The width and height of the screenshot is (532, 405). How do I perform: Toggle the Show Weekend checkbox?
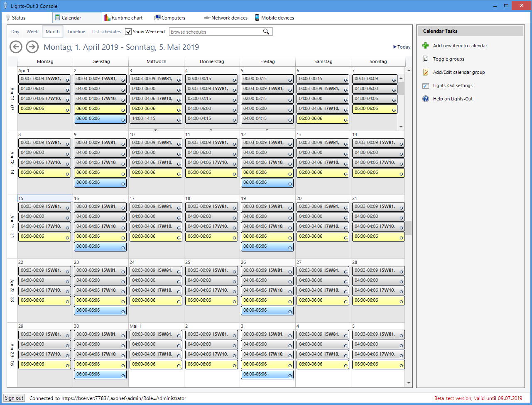(x=129, y=32)
